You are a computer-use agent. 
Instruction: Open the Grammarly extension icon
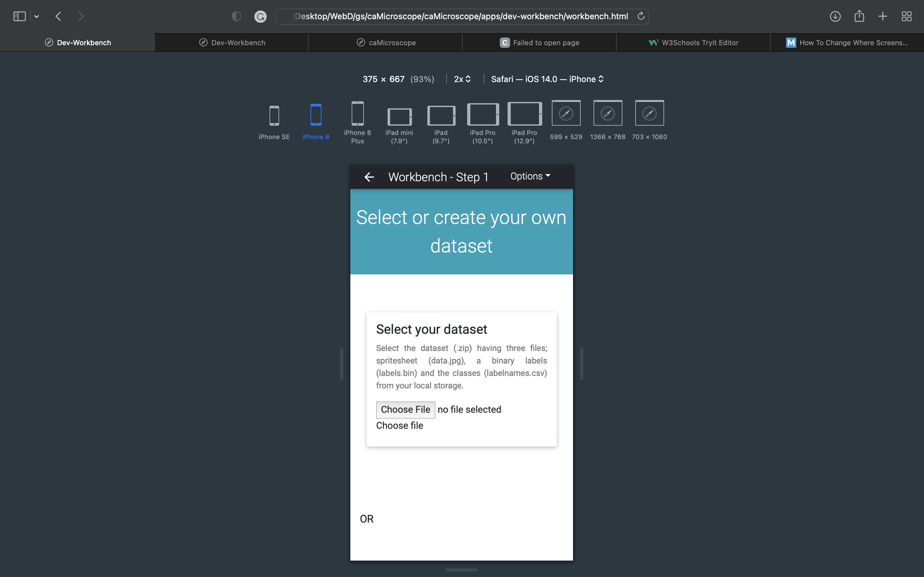click(261, 16)
